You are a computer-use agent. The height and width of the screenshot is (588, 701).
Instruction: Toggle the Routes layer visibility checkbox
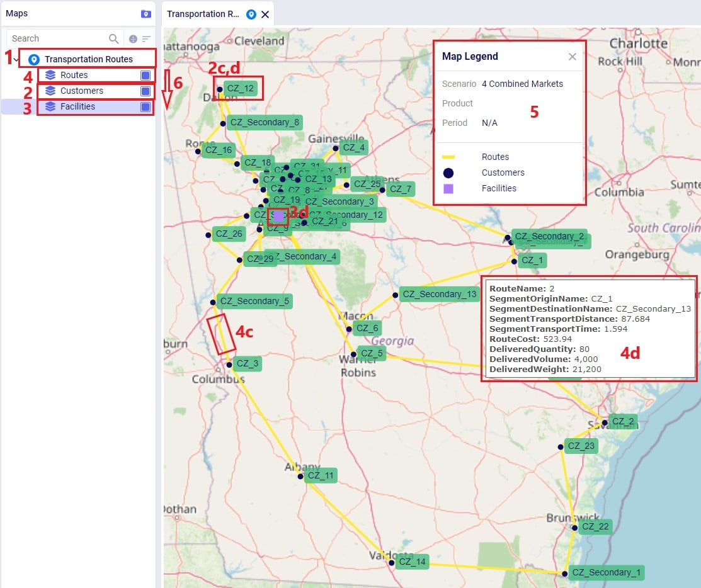pos(145,75)
